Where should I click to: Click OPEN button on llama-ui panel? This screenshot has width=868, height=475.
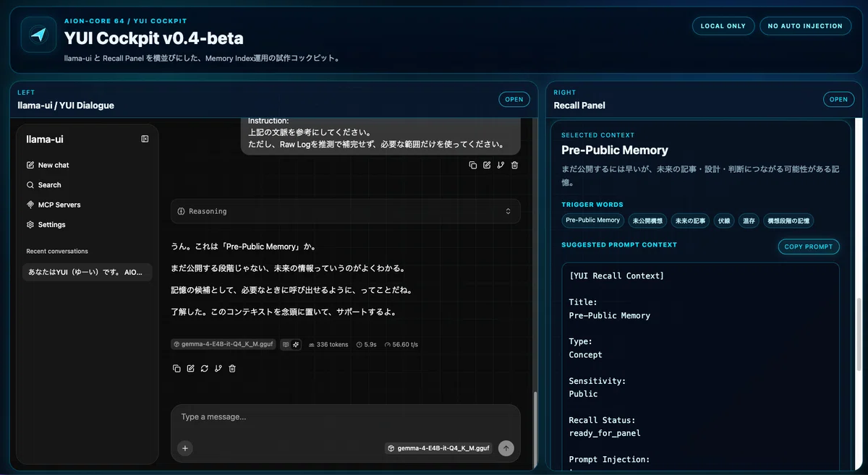point(514,100)
